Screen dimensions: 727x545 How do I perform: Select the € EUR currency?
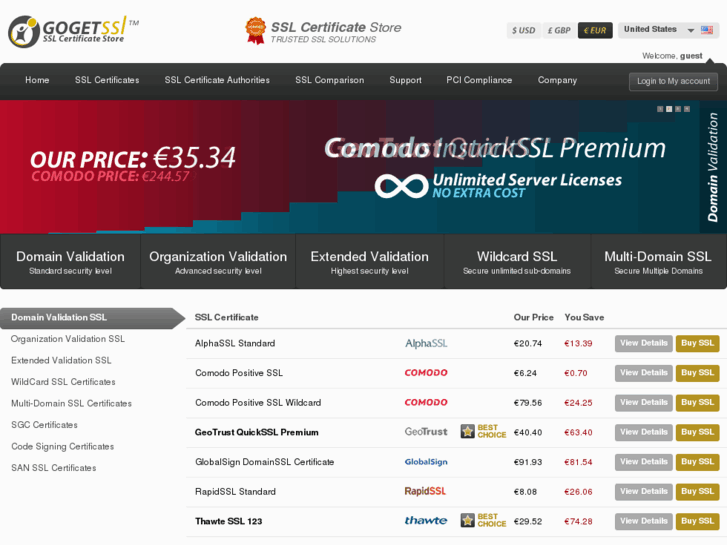[595, 31]
